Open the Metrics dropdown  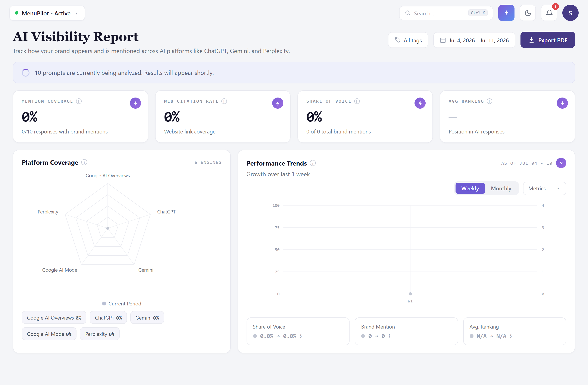pos(544,188)
